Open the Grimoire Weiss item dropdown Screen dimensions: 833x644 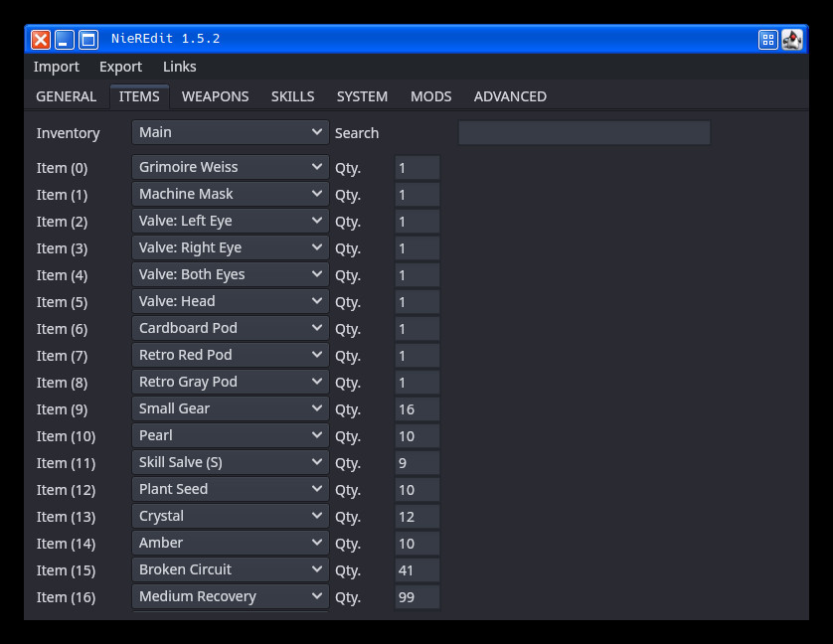[x=230, y=166]
